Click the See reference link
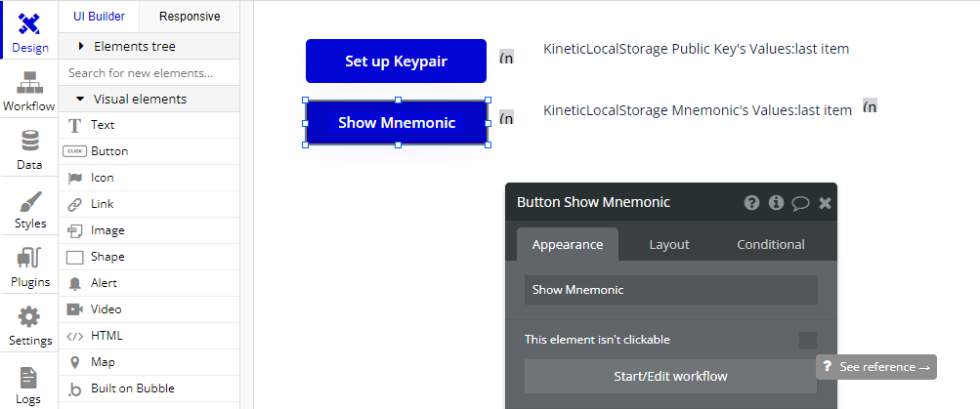This screenshot has height=409, width=980. tap(876, 367)
